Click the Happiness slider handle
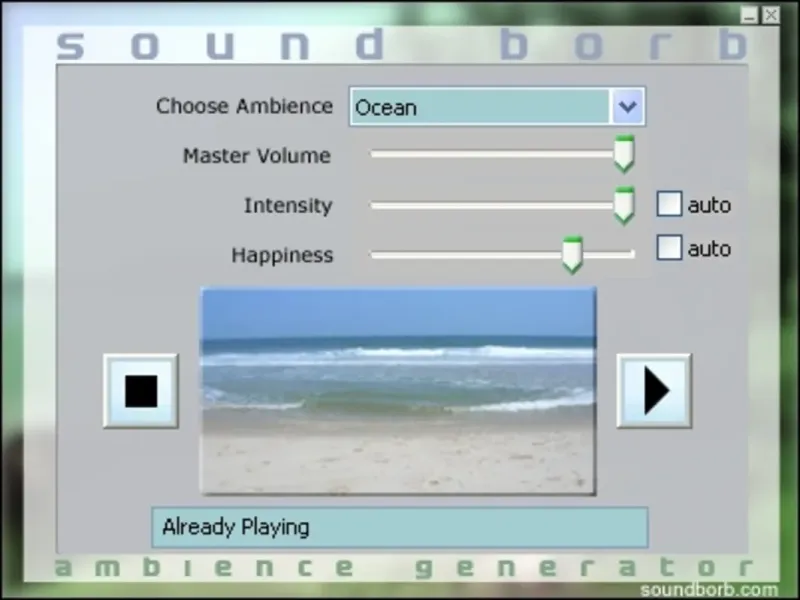Screen dimensions: 800x600 [572, 255]
